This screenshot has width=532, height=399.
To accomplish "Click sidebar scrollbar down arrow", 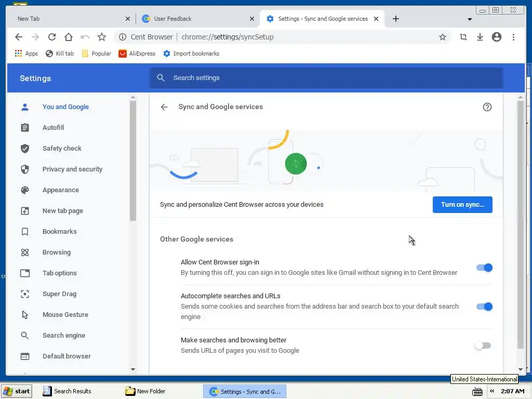I will coord(133,369).
